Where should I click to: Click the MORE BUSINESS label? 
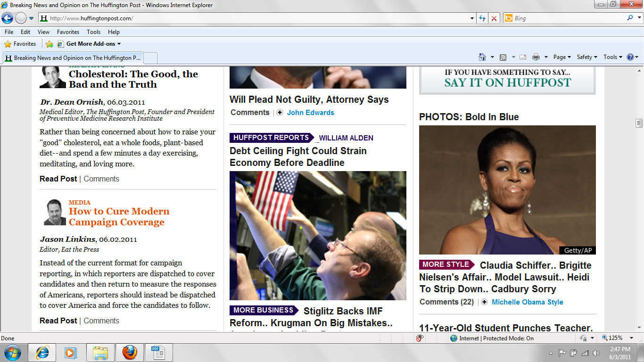tap(264, 310)
